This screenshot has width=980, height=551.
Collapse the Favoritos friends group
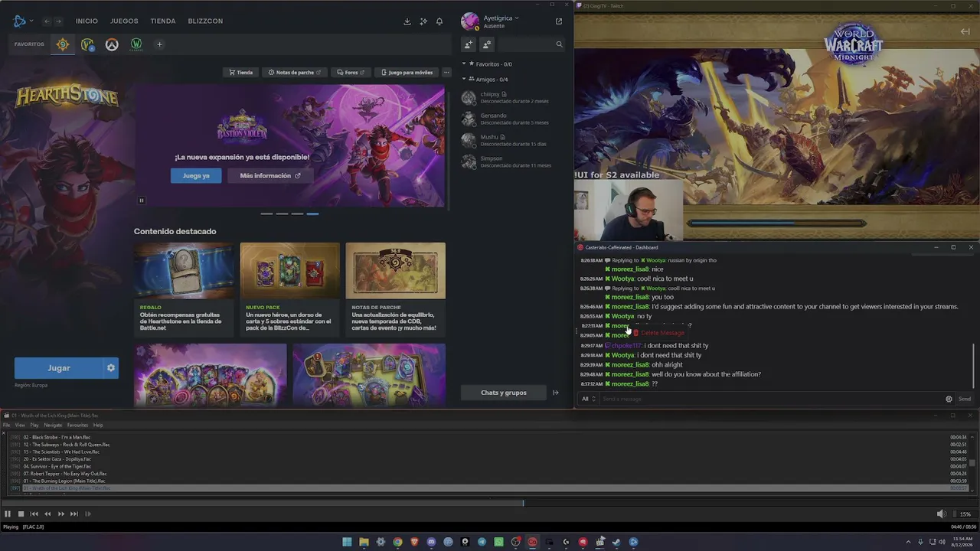[464, 64]
